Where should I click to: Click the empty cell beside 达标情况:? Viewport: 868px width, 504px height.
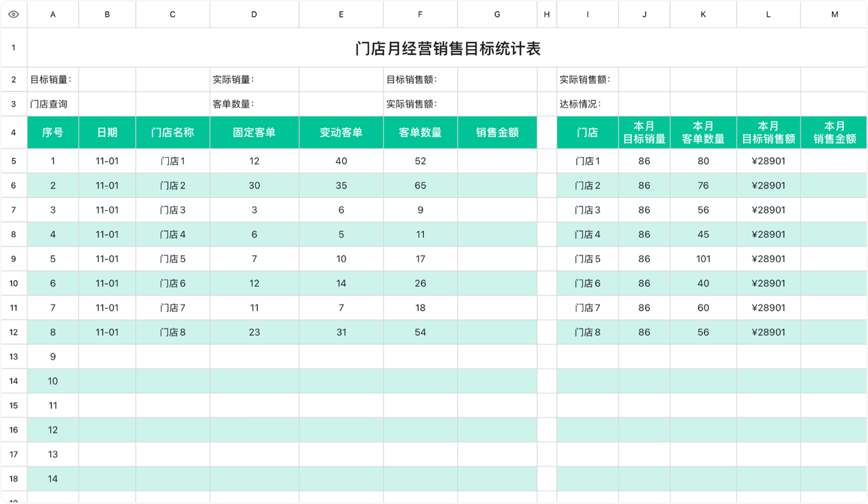click(x=644, y=104)
